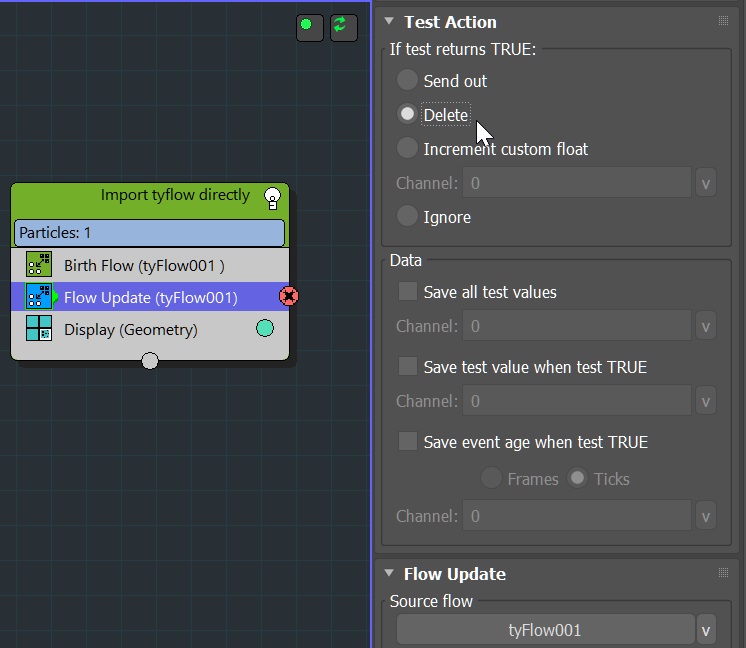Select the Delete radio button

407,114
